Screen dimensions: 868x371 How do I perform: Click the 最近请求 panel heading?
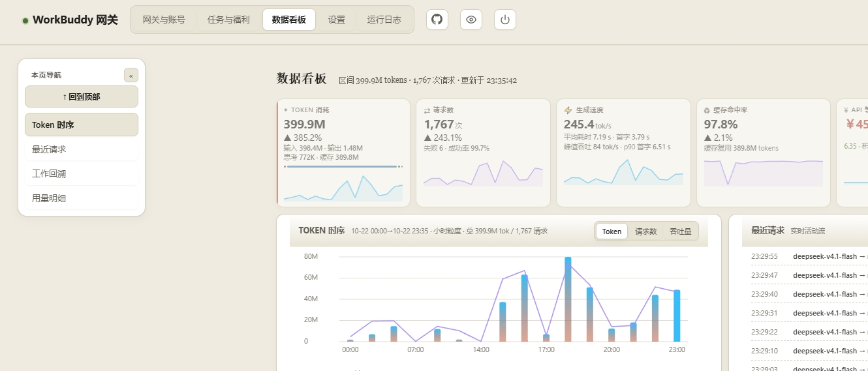pyautogui.click(x=768, y=230)
